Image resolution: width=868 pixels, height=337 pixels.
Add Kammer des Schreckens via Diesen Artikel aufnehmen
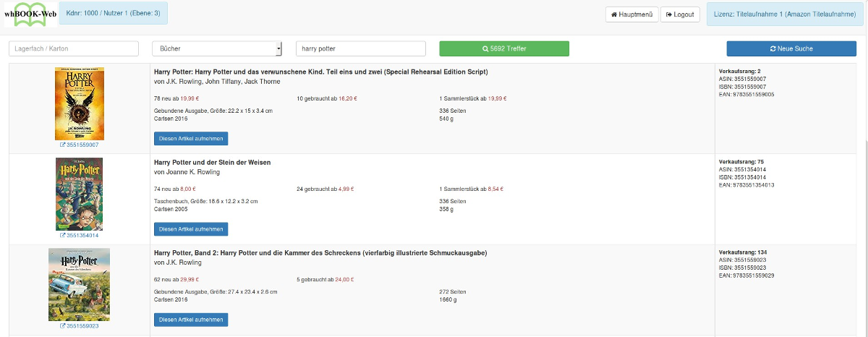[191, 319]
